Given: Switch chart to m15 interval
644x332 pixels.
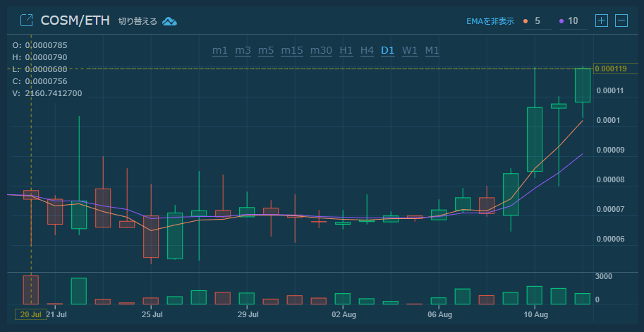Looking at the screenshot, I should tap(292, 50).
